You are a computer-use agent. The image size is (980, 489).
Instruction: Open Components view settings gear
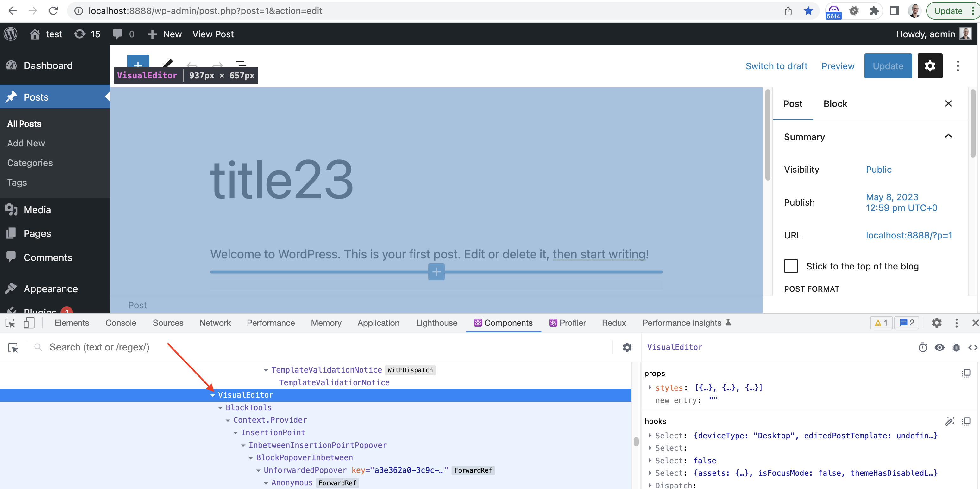point(627,347)
